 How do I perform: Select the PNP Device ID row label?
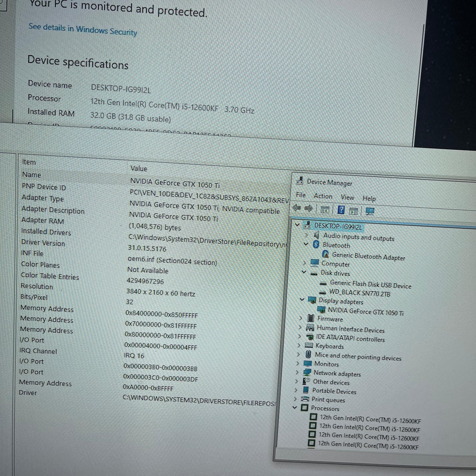pyautogui.click(x=44, y=187)
